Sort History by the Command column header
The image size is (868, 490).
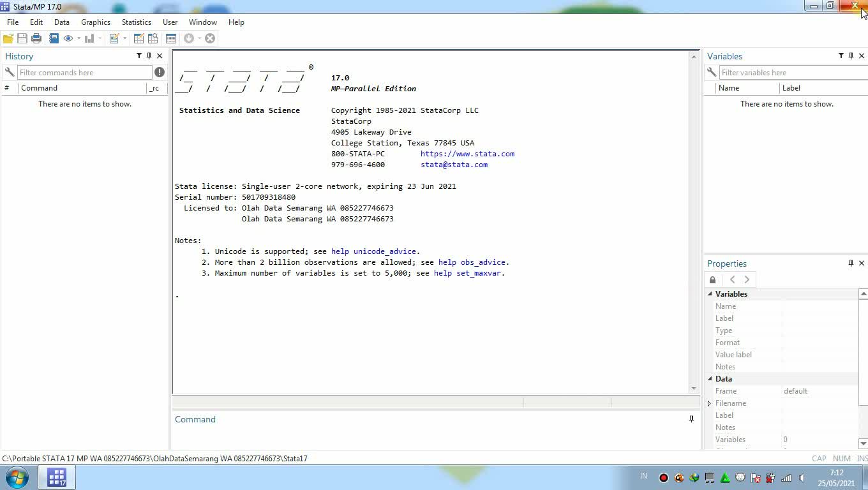[x=82, y=88]
